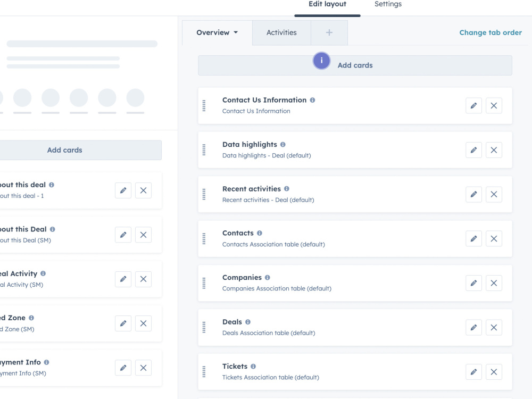The image size is (532, 399).
Task: Remove the Tickets card
Action: 494,372
